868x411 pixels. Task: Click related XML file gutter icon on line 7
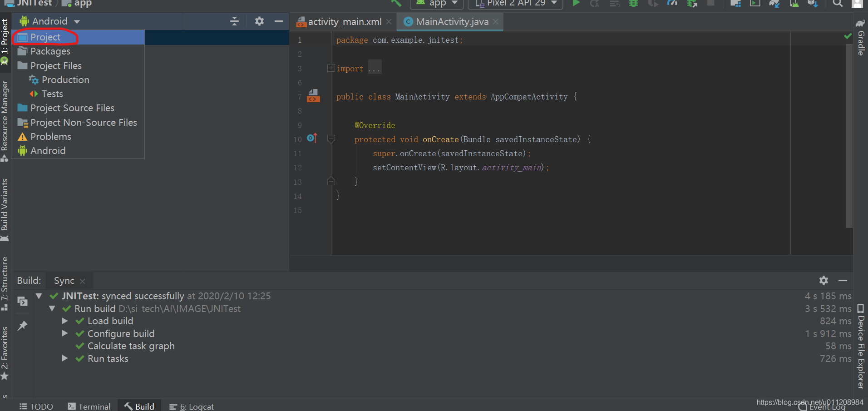tap(313, 96)
